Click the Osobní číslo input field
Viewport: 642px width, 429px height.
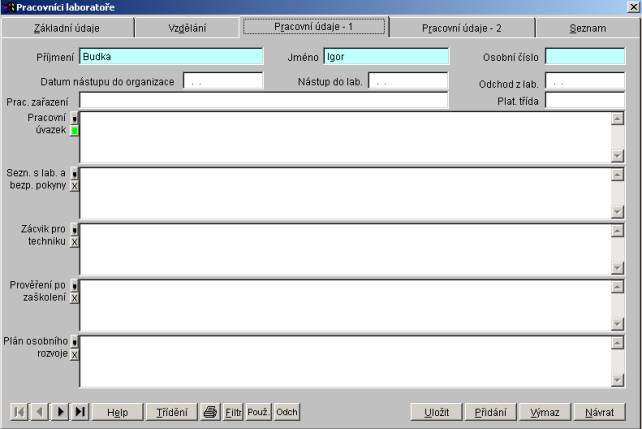pos(585,57)
